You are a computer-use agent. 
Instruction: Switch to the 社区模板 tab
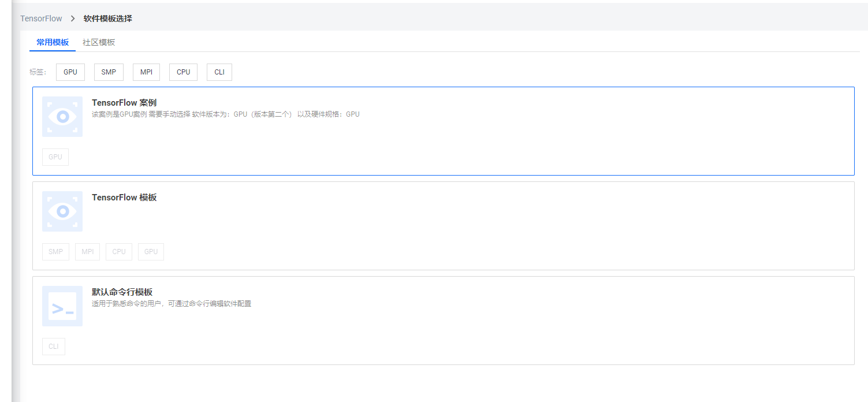pos(99,42)
